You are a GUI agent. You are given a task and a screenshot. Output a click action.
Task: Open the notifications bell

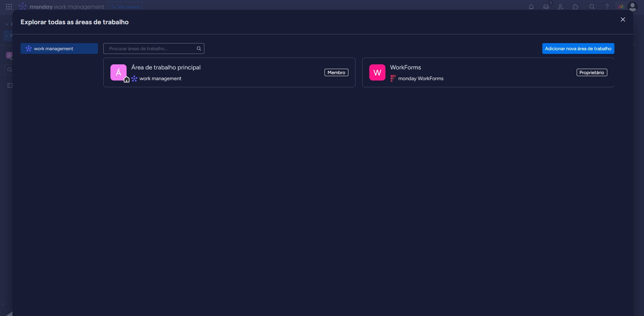(531, 7)
